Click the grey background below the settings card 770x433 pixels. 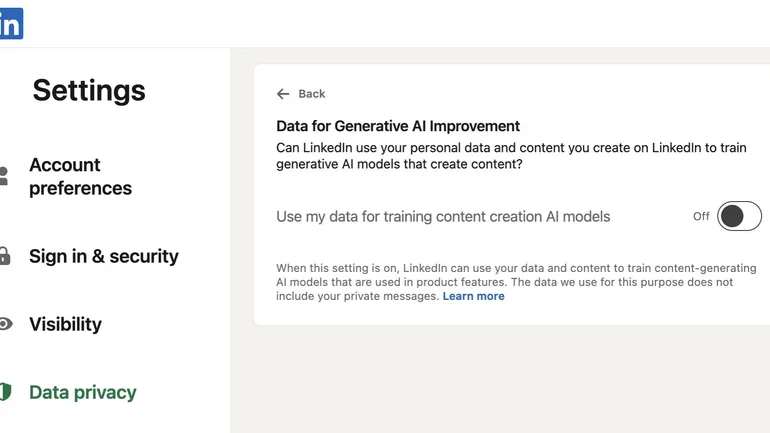(500, 380)
